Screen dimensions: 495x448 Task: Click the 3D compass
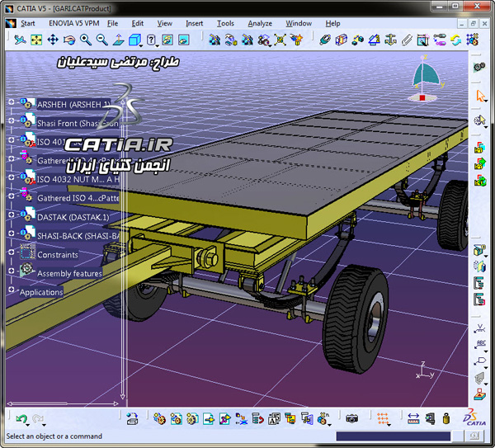pos(425,78)
